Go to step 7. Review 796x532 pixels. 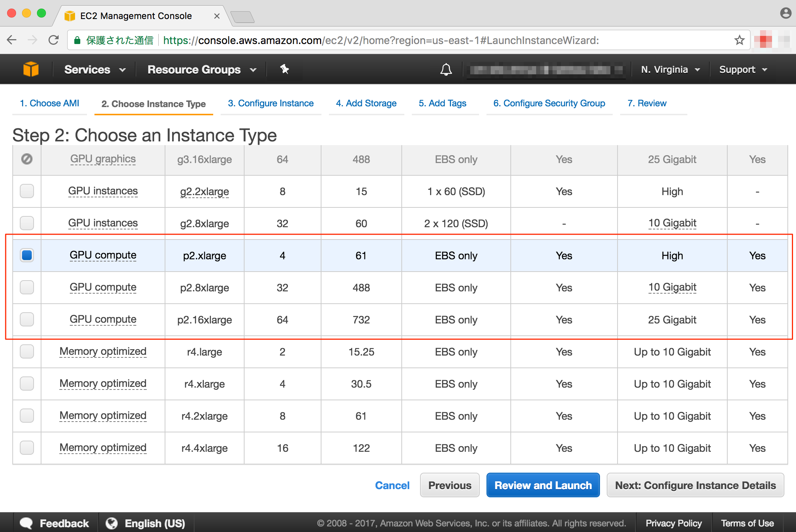(x=647, y=103)
